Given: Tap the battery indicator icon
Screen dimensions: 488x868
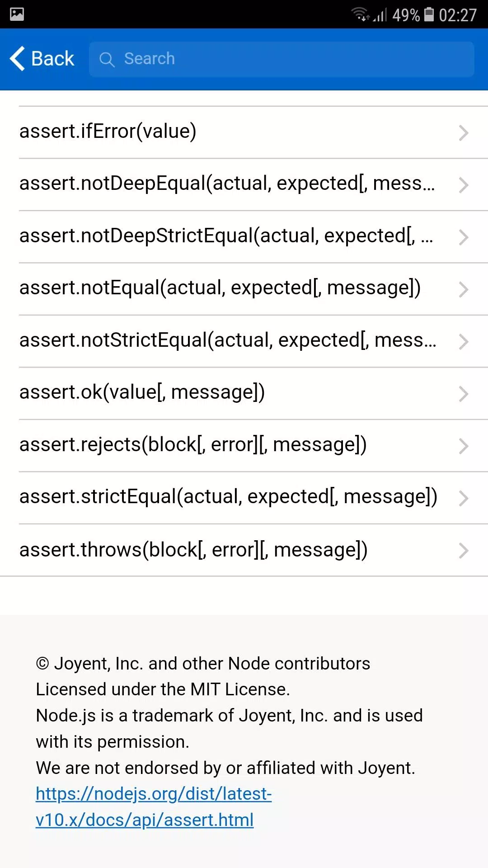Looking at the screenshot, I should 429,14.
